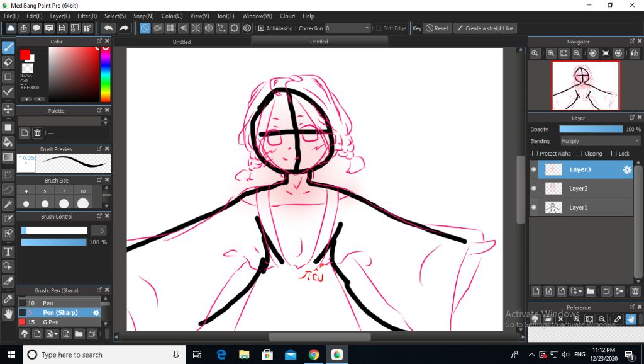Image resolution: width=644 pixels, height=364 pixels.
Task: Click Create a straight line button
Action: 485,28
